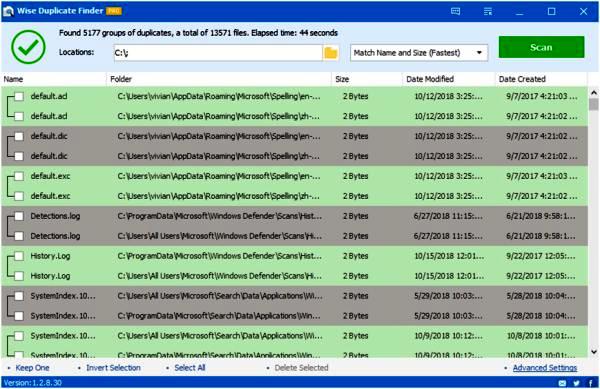This screenshot has width=600, height=389.
Task: Click the email icon in status bar
Action: (562, 383)
